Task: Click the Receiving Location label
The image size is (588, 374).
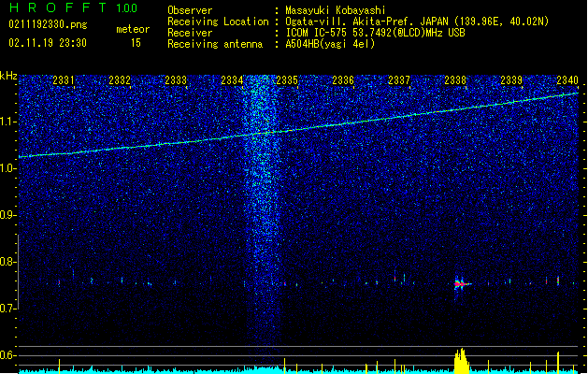Action: coord(218,22)
